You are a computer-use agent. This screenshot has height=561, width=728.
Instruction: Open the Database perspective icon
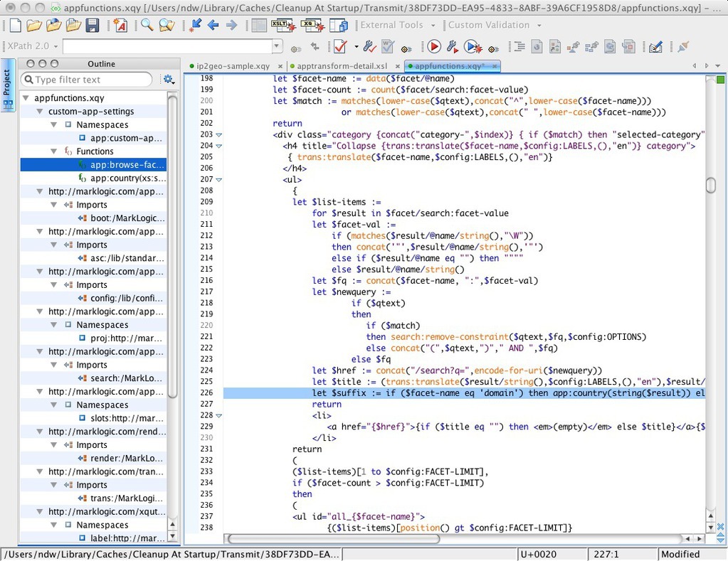[339, 25]
